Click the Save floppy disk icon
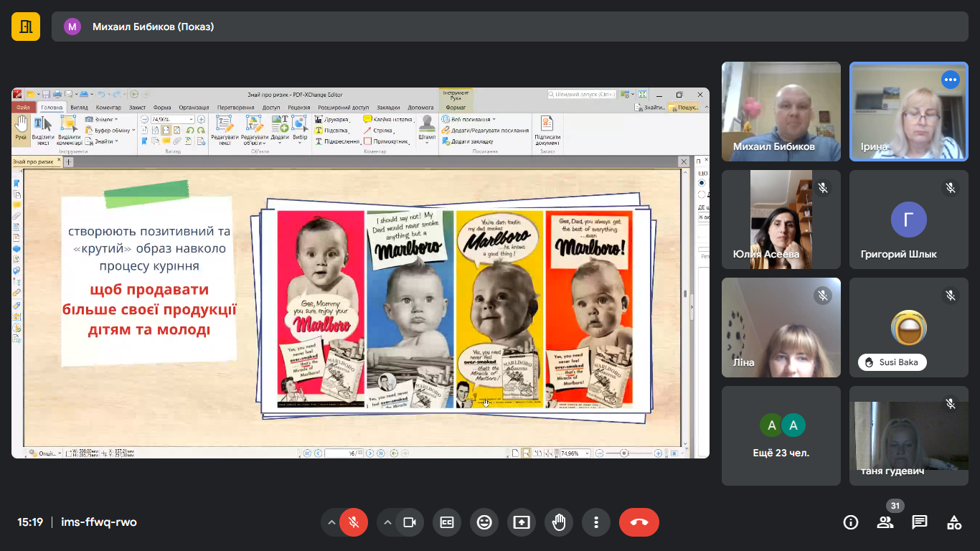Screen dimensions: 980x551 (x=46, y=94)
